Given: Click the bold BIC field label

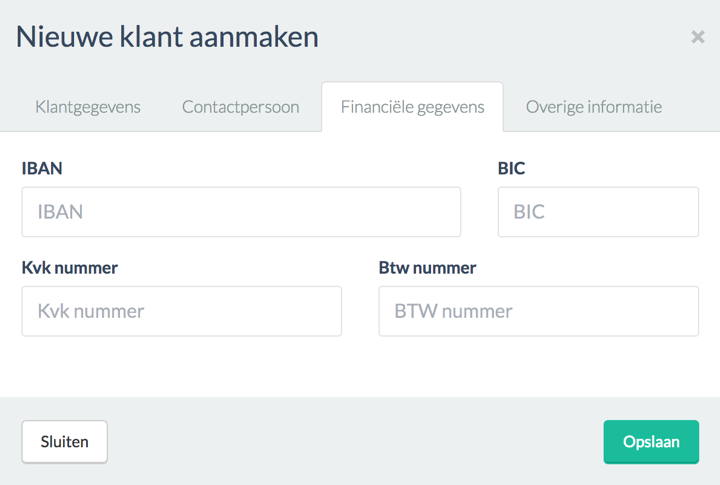Looking at the screenshot, I should (x=511, y=169).
